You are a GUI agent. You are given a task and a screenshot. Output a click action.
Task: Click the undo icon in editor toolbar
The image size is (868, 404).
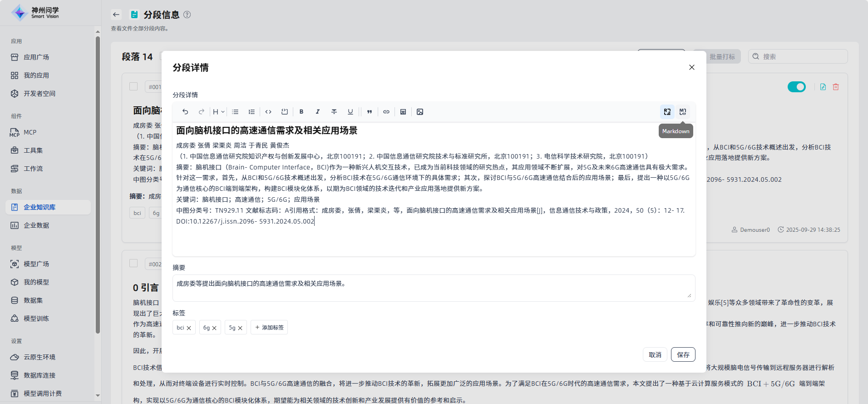pos(185,112)
